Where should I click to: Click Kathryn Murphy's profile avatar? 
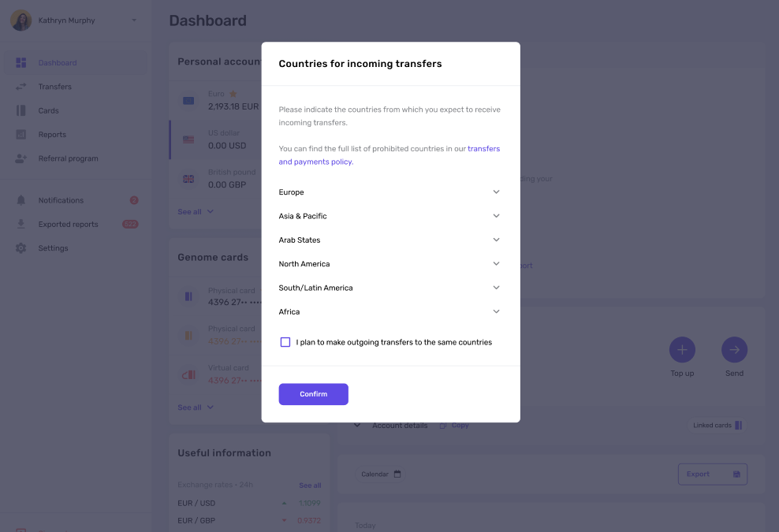pos(20,20)
